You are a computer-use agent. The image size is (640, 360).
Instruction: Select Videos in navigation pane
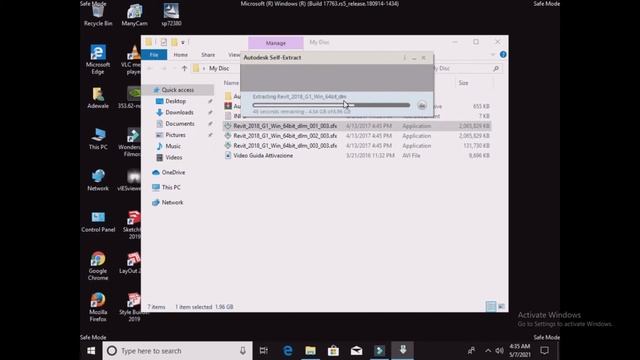[173, 157]
